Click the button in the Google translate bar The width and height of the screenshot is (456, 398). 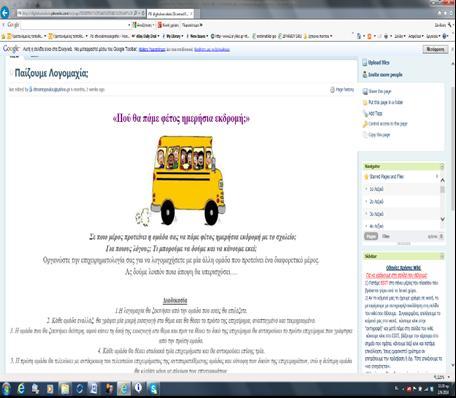pyautogui.click(x=435, y=49)
